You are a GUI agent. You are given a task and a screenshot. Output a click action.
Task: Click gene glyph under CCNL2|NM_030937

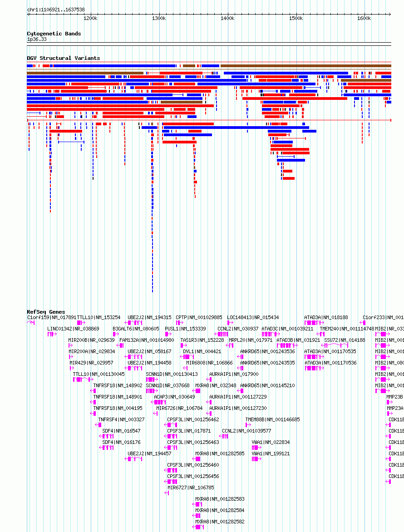(x=221, y=334)
